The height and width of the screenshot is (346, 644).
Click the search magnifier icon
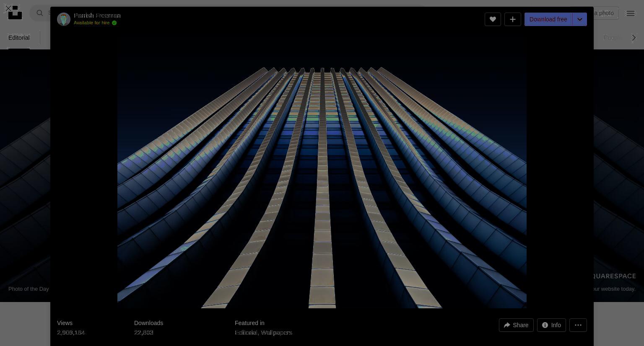(x=40, y=13)
